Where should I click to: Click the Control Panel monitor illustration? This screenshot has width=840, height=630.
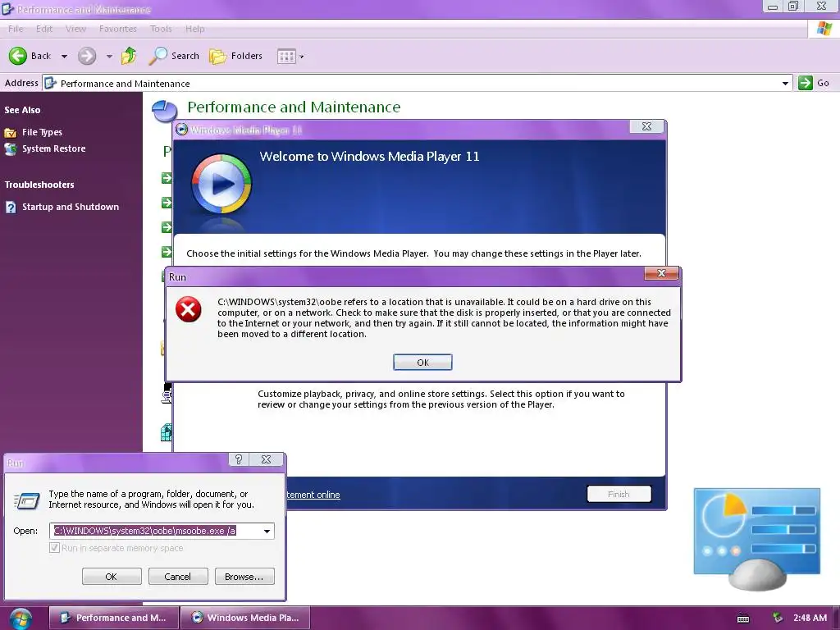pyautogui.click(x=757, y=539)
